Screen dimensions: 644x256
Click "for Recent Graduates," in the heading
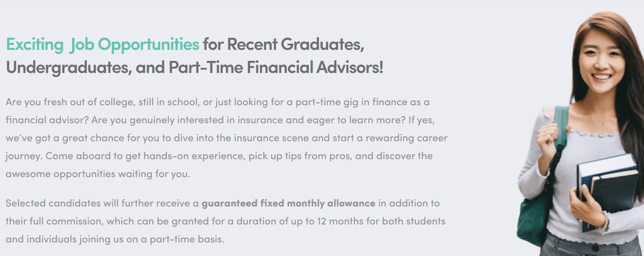point(283,45)
